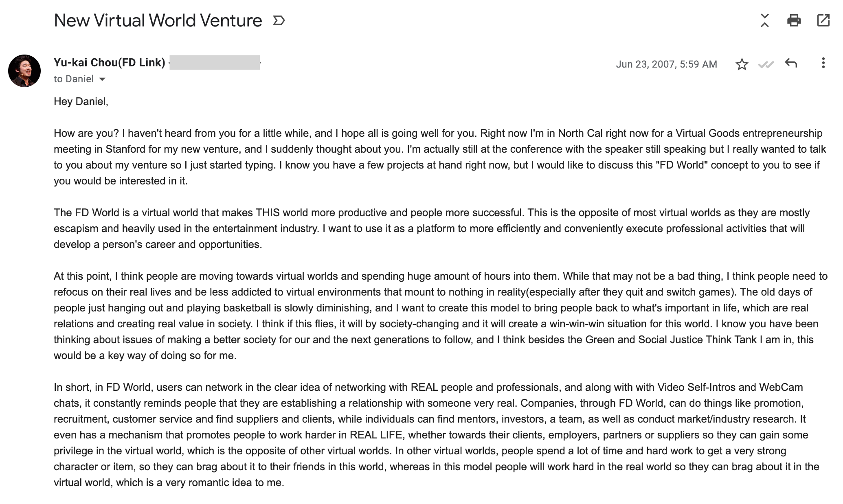Click the sender's profile photo

24,71
